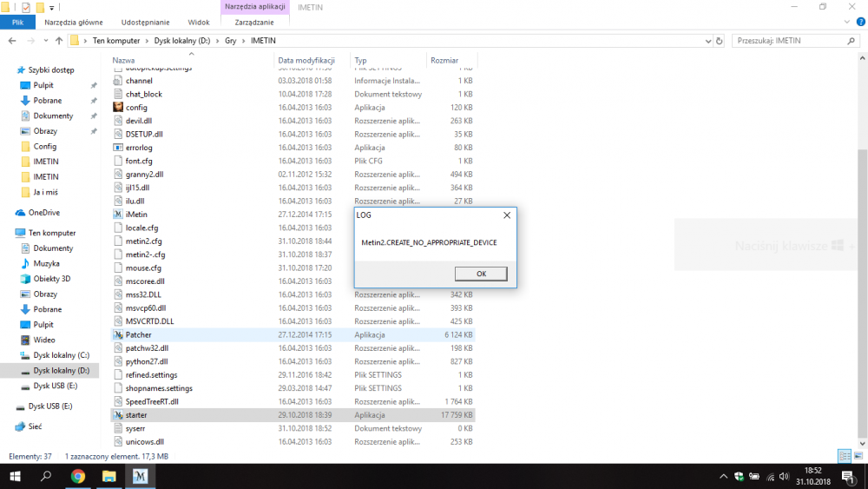Select the starter application icon
The image size is (868, 489).
coord(118,415)
